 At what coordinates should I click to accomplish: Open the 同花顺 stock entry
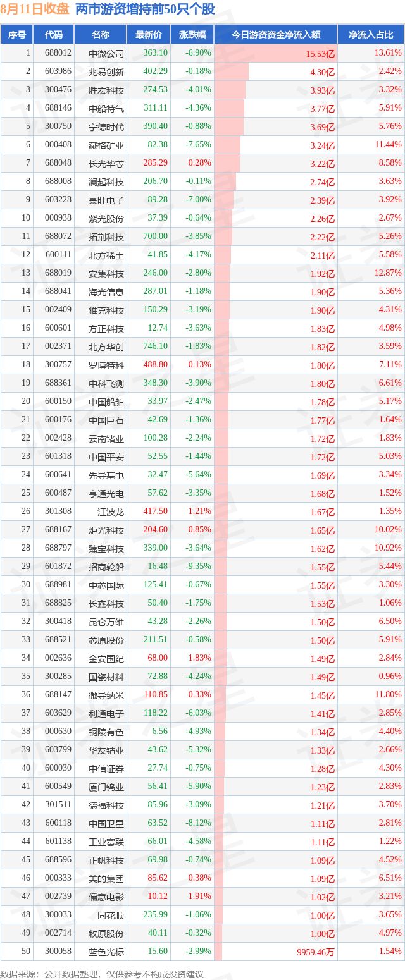[111, 915]
